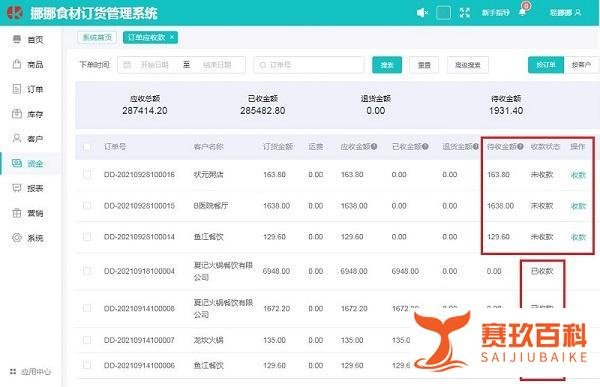
Task: Open 应用中心 grid icon
Action: [13, 371]
